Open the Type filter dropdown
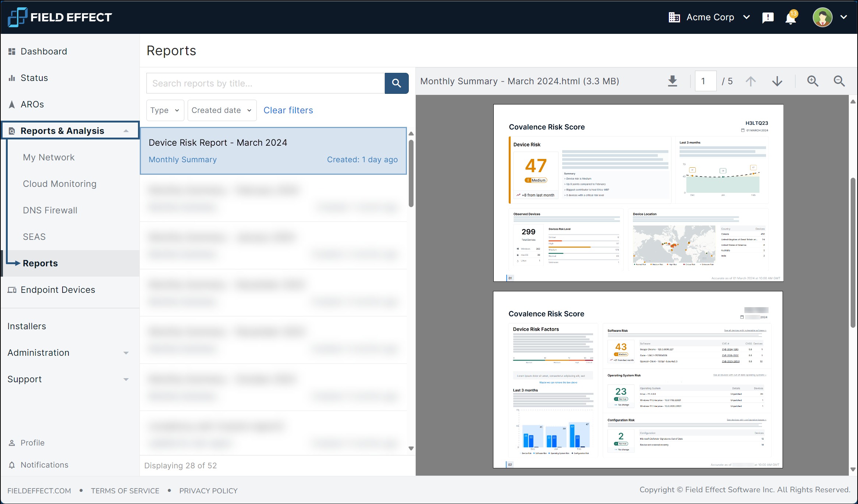Image resolution: width=858 pixels, height=504 pixels. pos(165,110)
